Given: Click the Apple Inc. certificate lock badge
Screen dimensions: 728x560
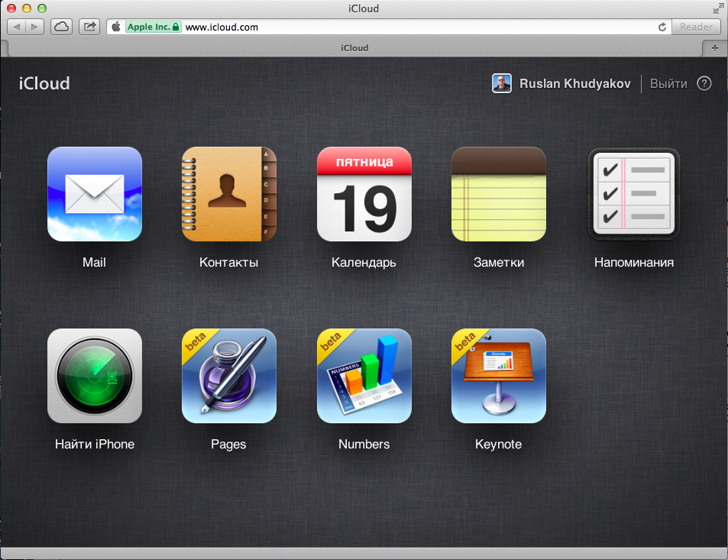Looking at the screenshot, I should (x=154, y=27).
